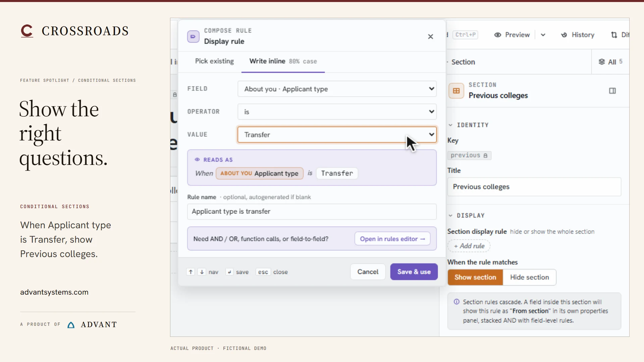Viewport: 644px width, 362px height.
Task: Open History from the toolbar
Action: [578, 35]
